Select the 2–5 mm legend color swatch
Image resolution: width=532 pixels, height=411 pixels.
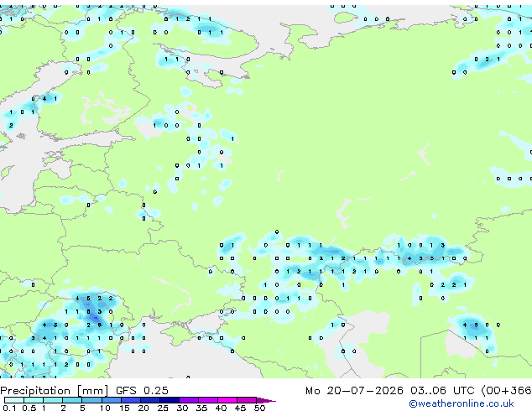pyautogui.click(x=72, y=400)
